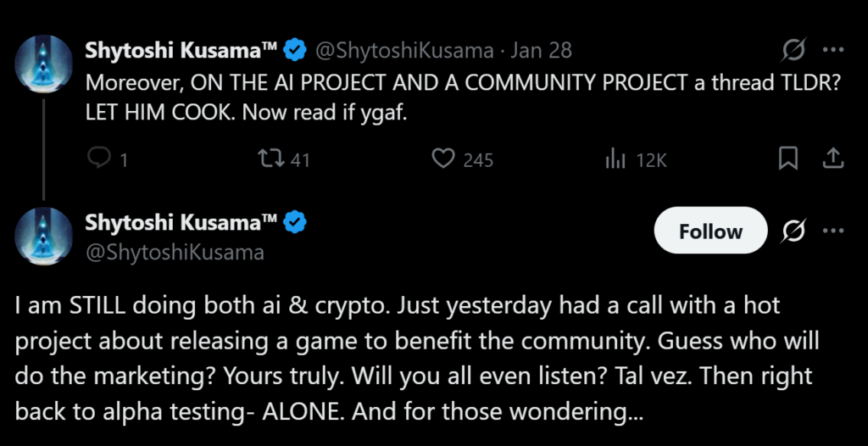Open the avatar on the lower tweet
This screenshot has height=446, width=868.
(x=44, y=235)
